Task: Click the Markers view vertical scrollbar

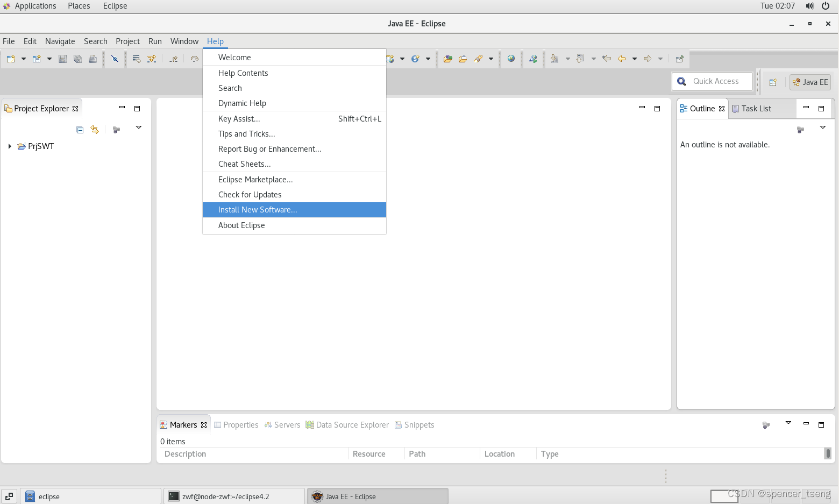Action: (828, 453)
